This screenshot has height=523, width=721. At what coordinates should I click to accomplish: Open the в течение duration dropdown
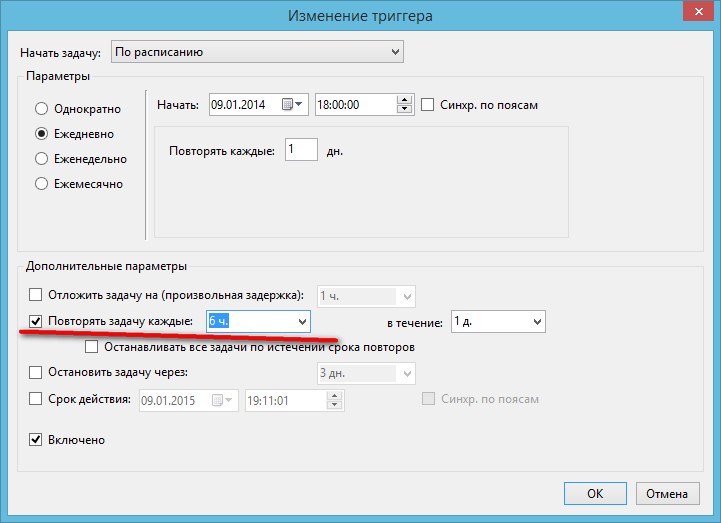pyautogui.click(x=536, y=322)
